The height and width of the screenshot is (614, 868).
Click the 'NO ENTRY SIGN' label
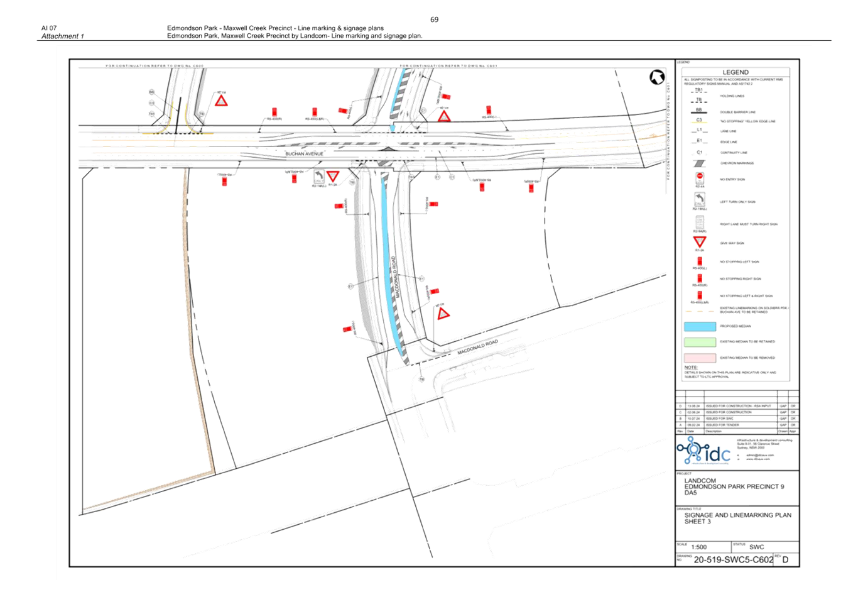[x=732, y=179]
